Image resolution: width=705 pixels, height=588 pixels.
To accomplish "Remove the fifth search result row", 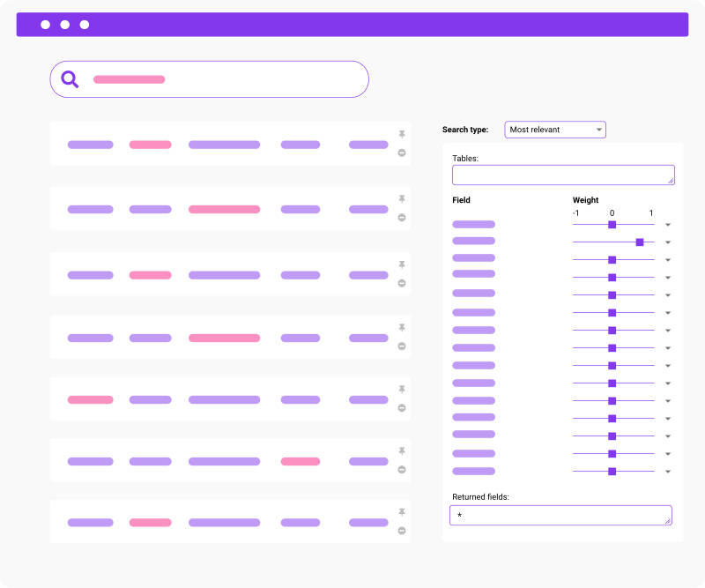I will [x=402, y=407].
